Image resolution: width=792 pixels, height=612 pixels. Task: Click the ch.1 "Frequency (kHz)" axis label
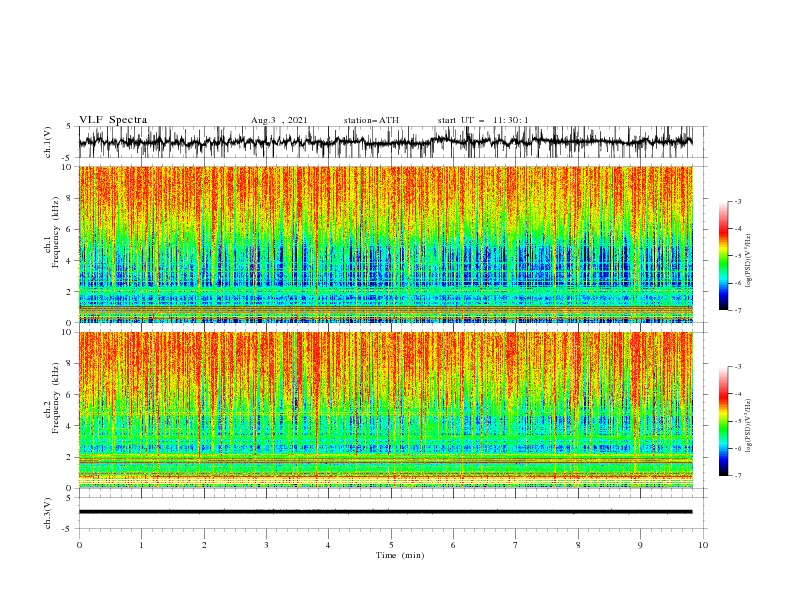[56, 233]
